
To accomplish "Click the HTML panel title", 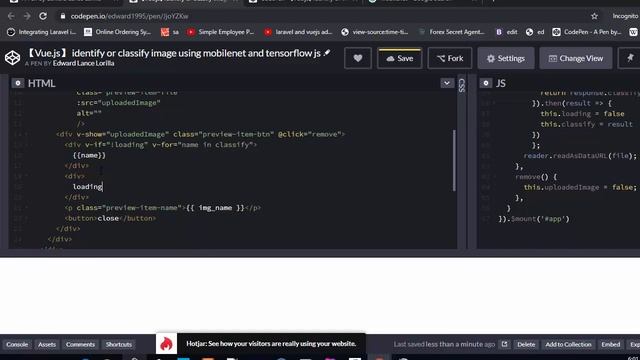I will pos(41,83).
